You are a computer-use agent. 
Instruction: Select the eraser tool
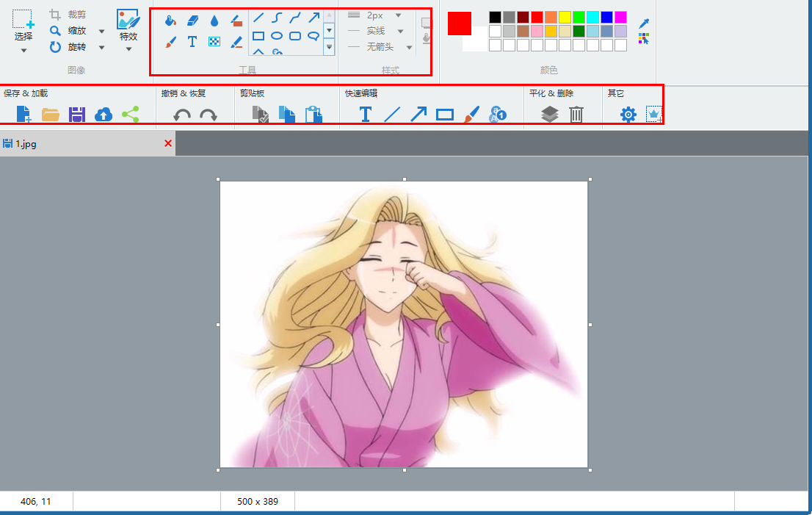pos(192,21)
